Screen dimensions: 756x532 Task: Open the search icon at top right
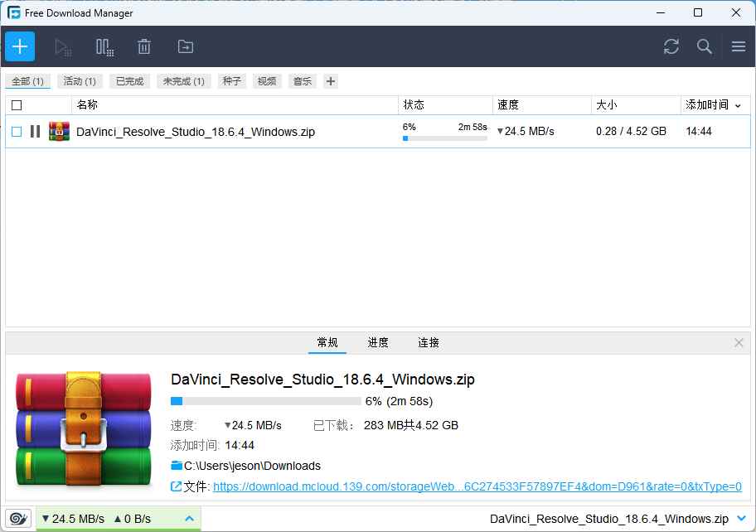[704, 47]
